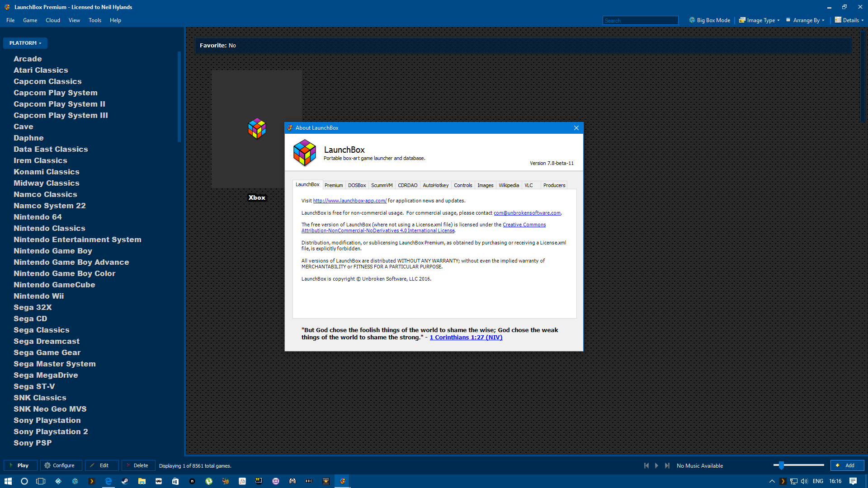868x488 pixels.
Task: Open the Platform dropdown
Action: click(x=25, y=43)
